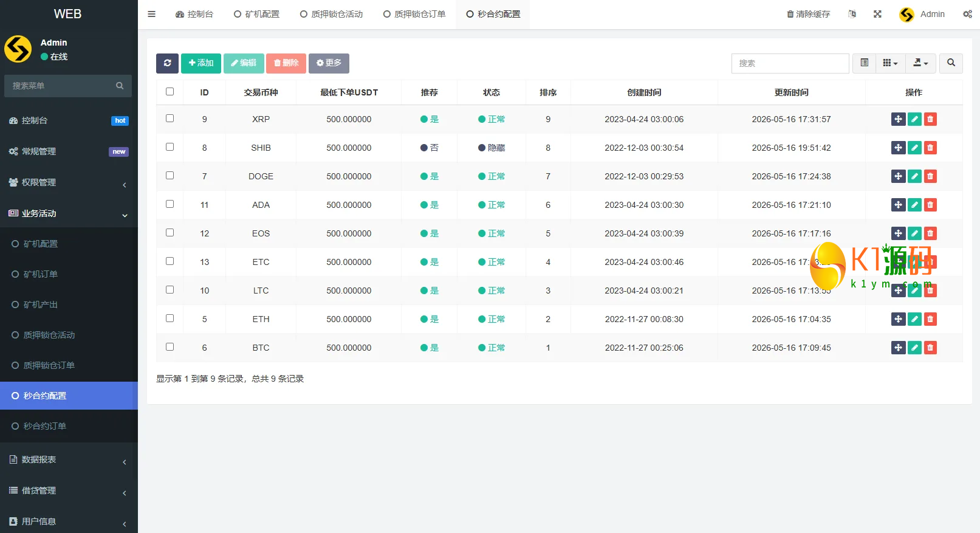Click drag-sort icon in DOGE row
This screenshot has height=533, width=980.
click(x=898, y=176)
